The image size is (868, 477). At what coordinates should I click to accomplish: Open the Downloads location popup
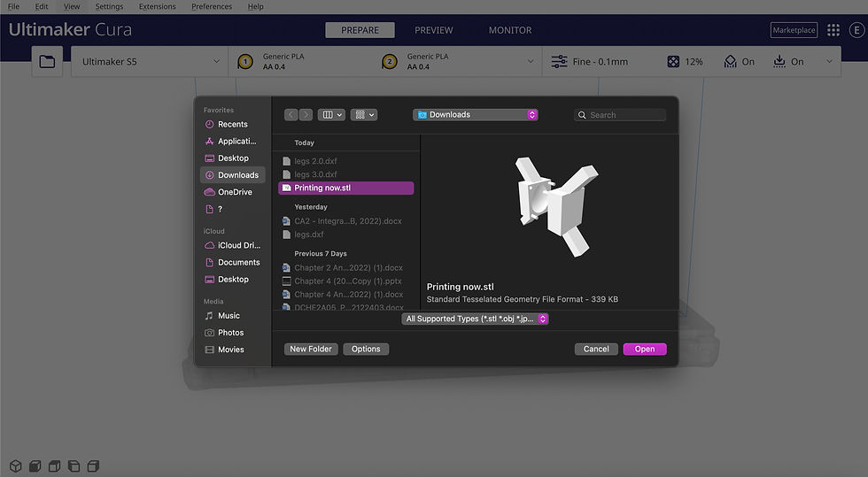(476, 114)
